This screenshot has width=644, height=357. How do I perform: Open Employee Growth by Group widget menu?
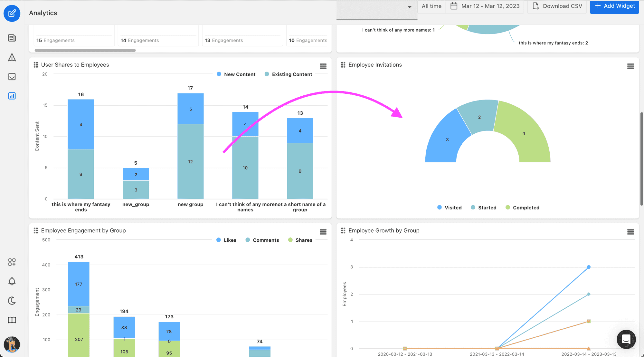point(630,232)
